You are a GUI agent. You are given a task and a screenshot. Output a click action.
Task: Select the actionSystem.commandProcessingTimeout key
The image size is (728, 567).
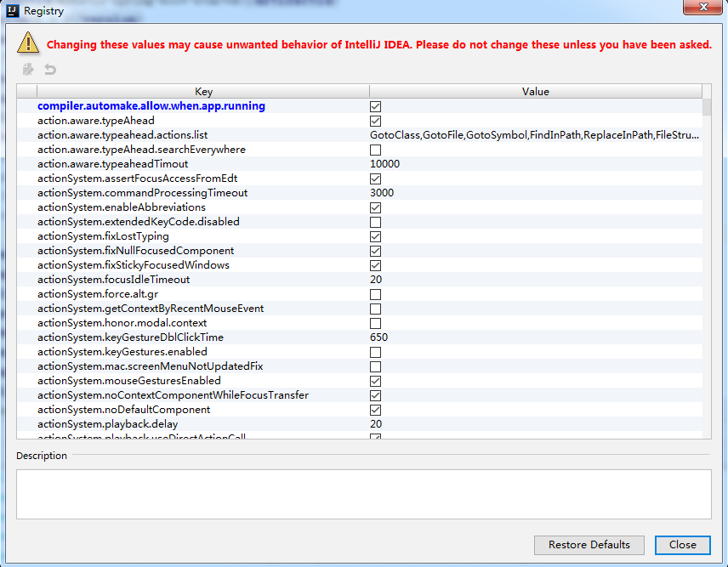142,193
